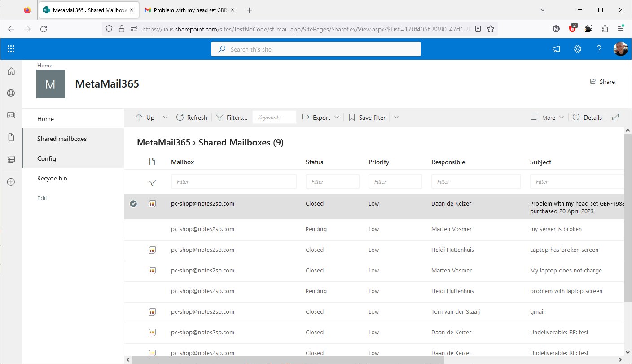Open the list all tabs dropdown
Image resolution: width=632 pixels, height=364 pixels.
point(543,10)
